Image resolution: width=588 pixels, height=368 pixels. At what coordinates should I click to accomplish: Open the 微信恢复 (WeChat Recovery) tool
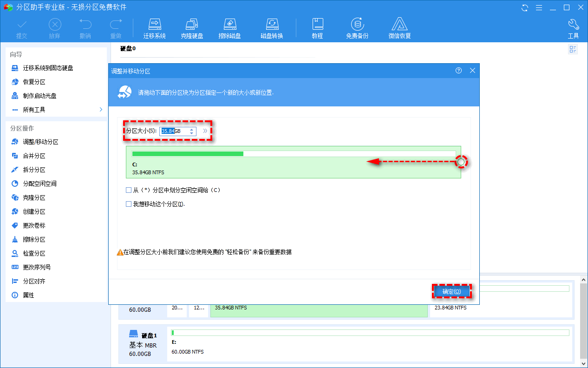click(x=399, y=27)
